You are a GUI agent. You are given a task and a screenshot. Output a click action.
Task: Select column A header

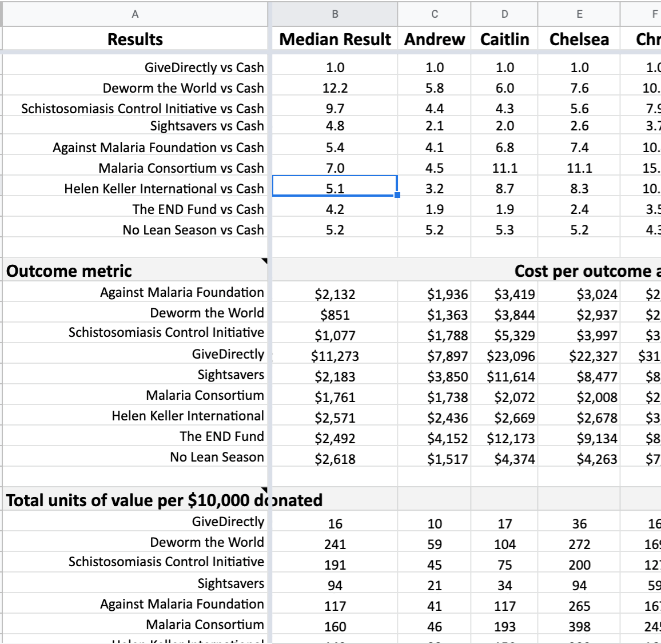(x=135, y=14)
